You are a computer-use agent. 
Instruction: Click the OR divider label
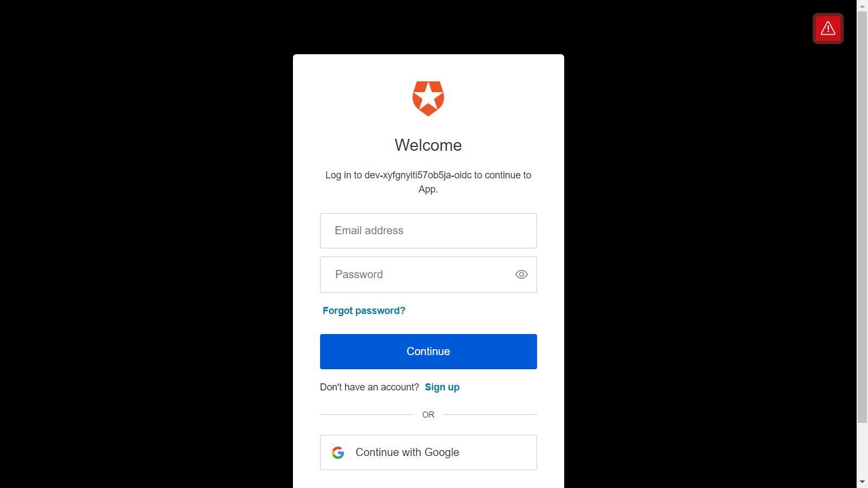pyautogui.click(x=428, y=415)
